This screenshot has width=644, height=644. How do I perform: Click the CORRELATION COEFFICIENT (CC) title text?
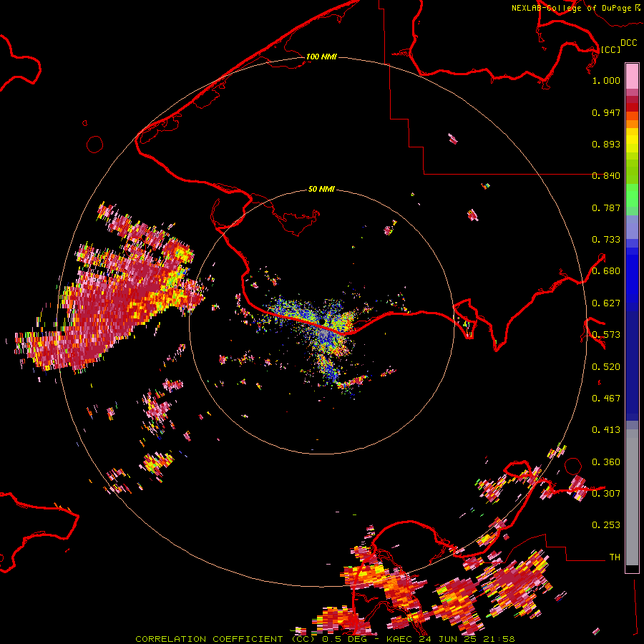225,639
